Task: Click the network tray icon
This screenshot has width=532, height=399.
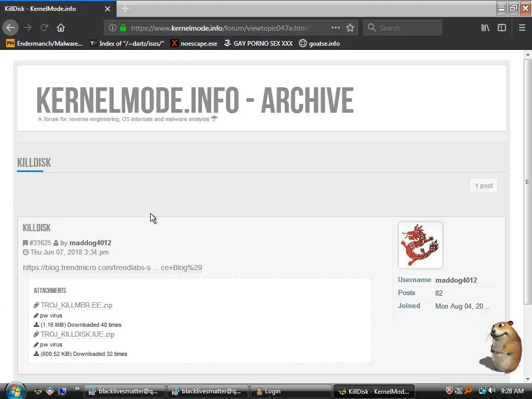Action: click(482, 391)
